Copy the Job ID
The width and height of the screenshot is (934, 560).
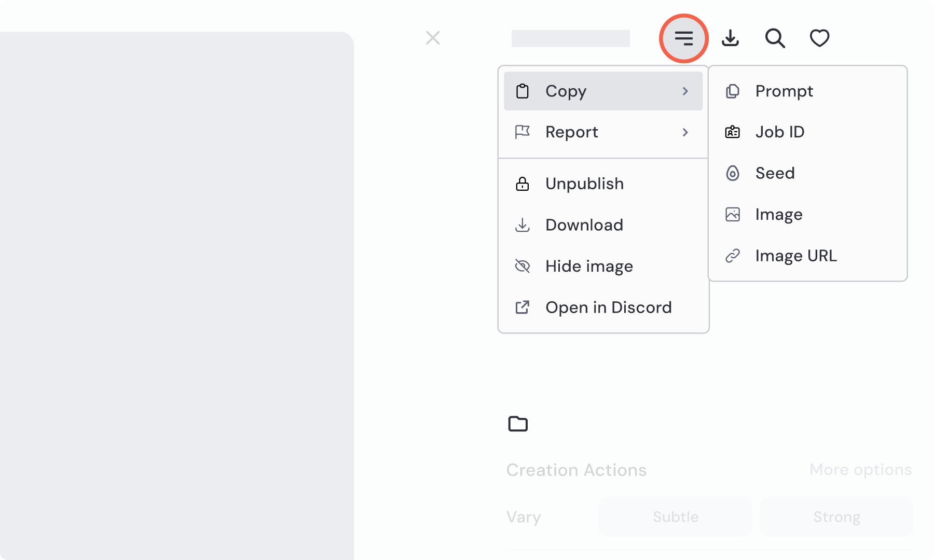click(x=779, y=132)
